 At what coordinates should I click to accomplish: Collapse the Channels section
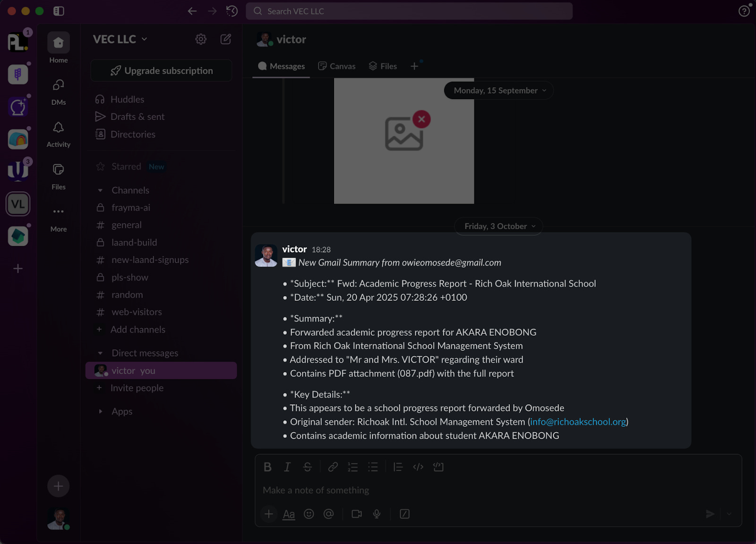click(100, 190)
